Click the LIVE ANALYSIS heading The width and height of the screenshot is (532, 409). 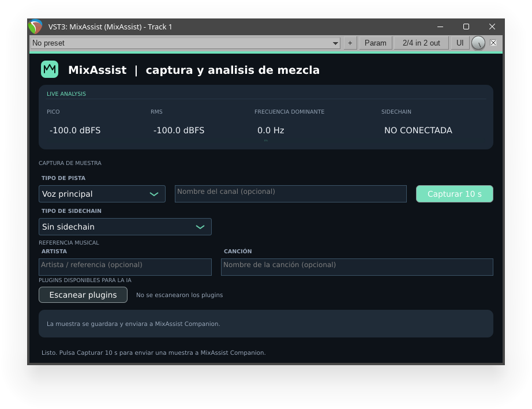[x=66, y=94]
